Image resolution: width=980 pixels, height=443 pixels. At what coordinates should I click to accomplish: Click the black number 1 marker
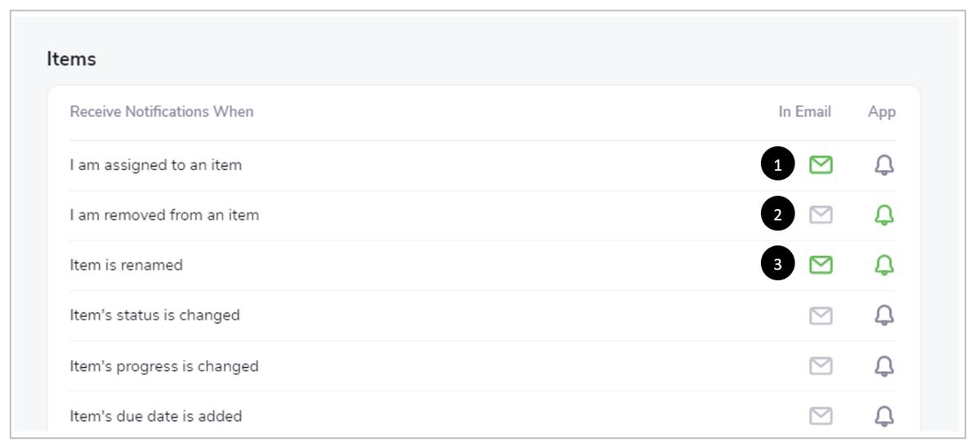[777, 165]
